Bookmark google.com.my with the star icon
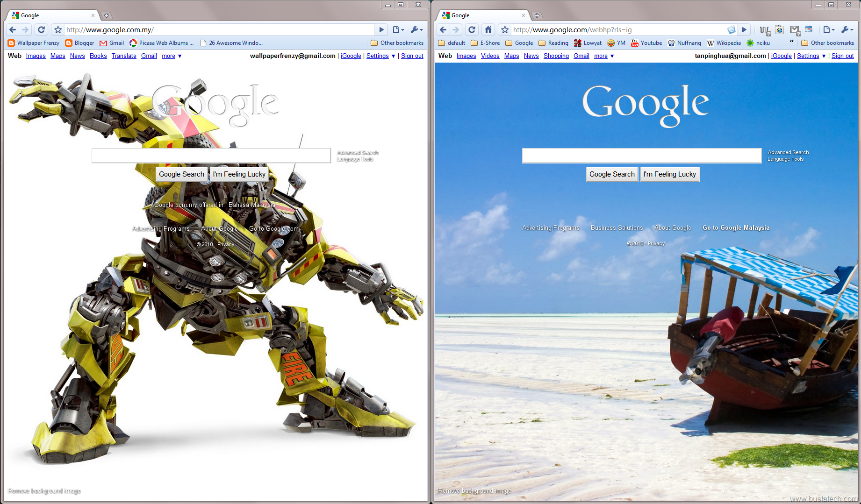This screenshot has height=504, width=861. [58, 30]
